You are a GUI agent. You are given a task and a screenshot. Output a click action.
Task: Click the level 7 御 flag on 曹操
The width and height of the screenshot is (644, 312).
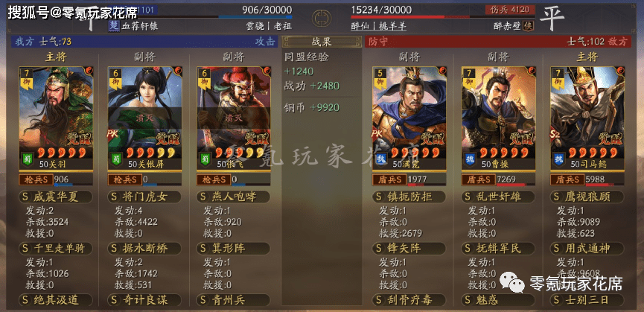(x=468, y=79)
